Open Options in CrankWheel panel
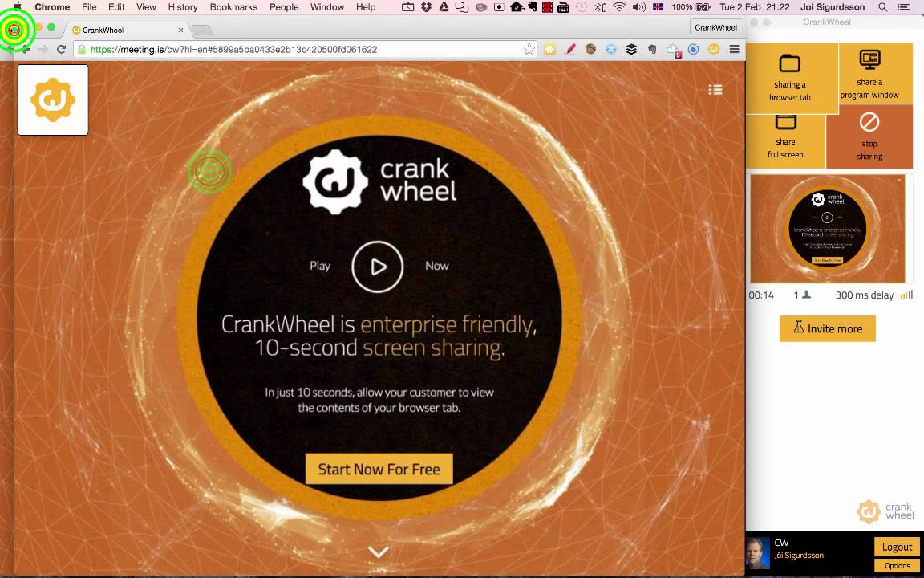 tap(897, 566)
